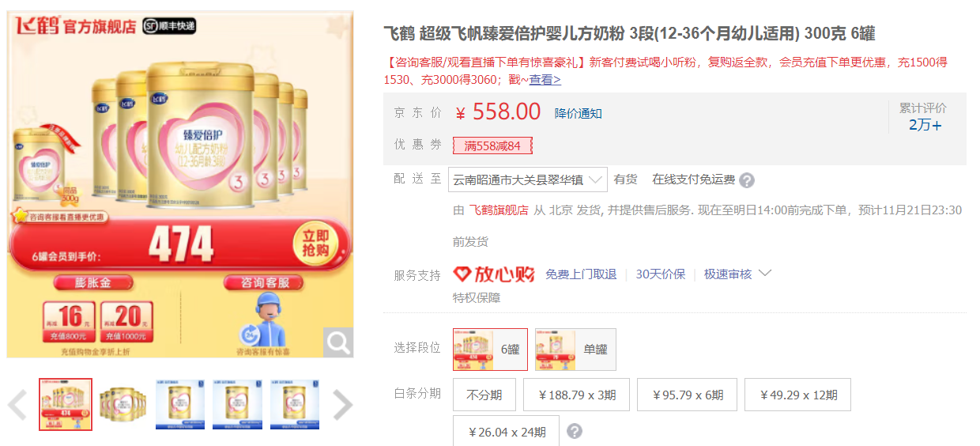
Task: Open the magnifier icon on product image
Action: coord(338,342)
